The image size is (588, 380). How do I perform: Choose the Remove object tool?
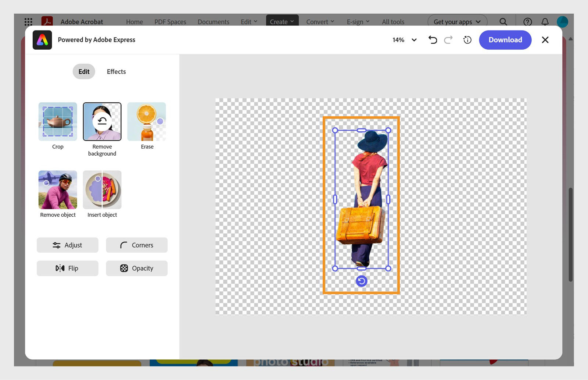57,190
